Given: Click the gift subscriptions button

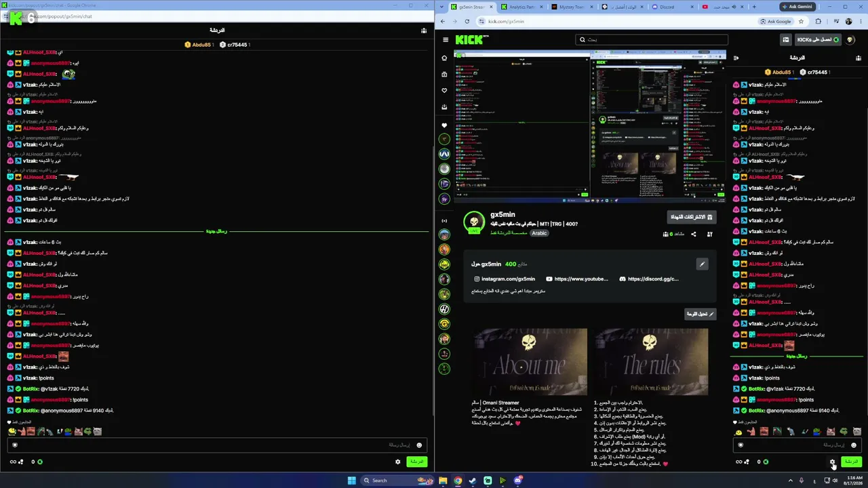Looking at the screenshot, I should click(x=691, y=217).
